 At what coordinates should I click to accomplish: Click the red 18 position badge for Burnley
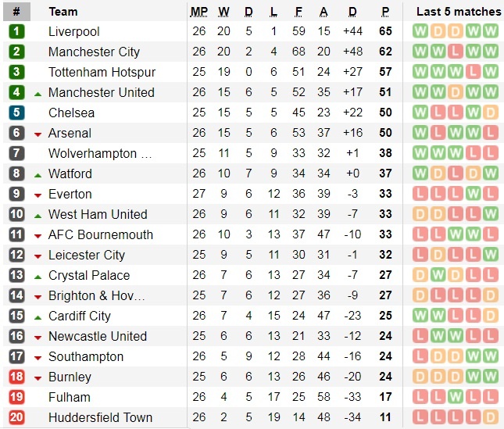pos(17,377)
